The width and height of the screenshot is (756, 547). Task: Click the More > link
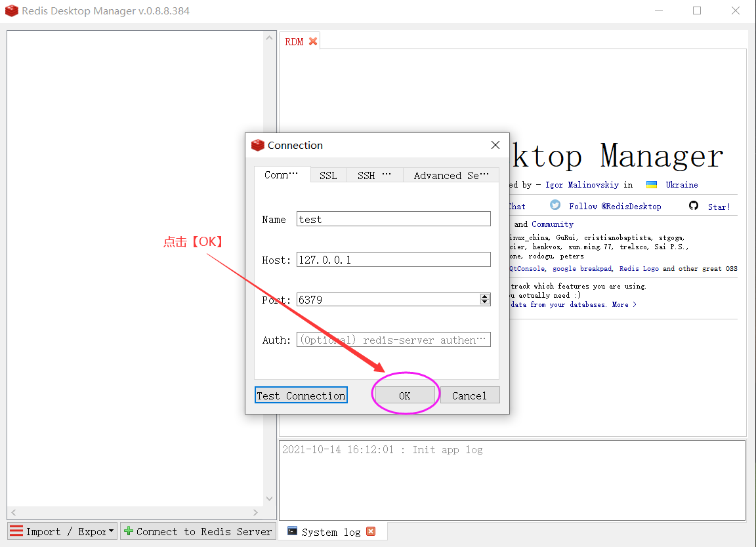[x=624, y=304]
